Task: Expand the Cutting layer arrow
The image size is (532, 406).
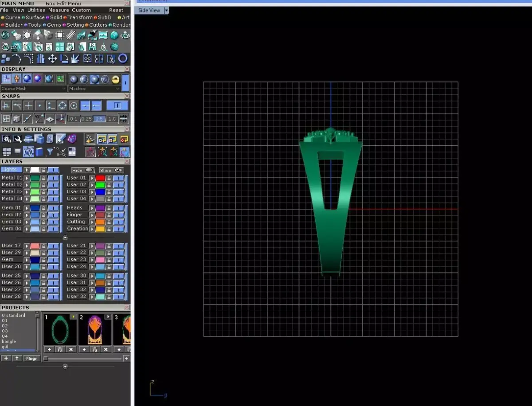Action: tap(92, 222)
